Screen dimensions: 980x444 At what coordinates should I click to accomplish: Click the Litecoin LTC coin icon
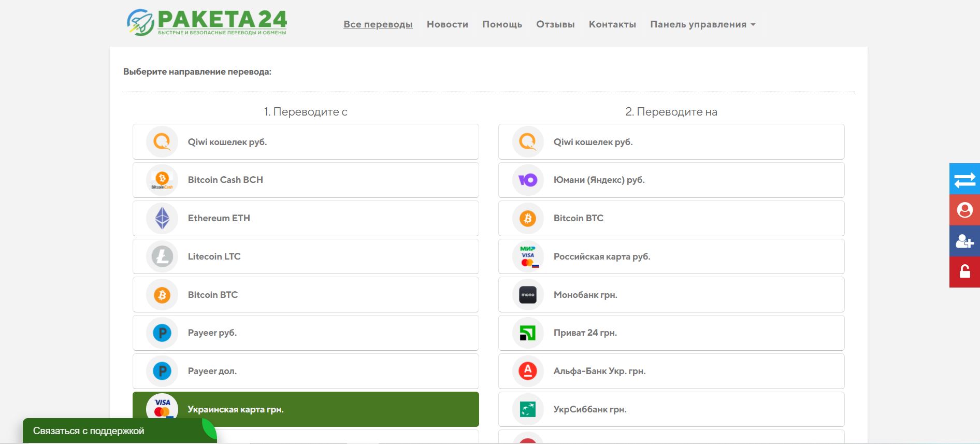tap(162, 256)
